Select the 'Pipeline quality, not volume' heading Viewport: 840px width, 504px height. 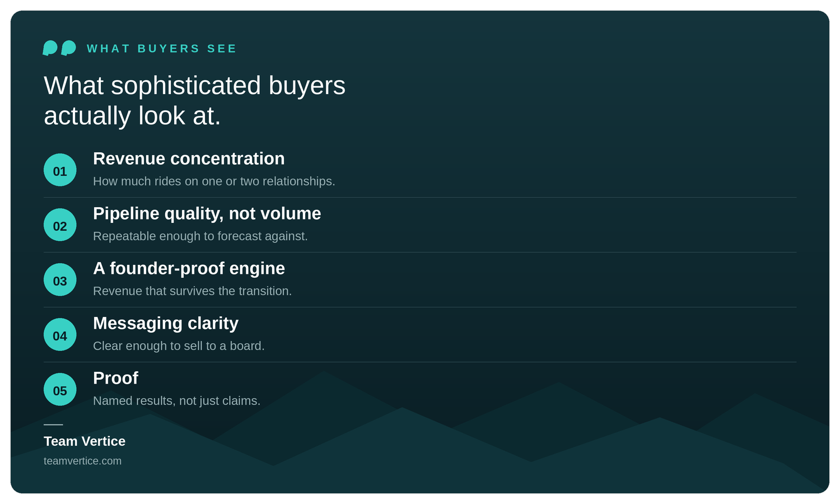[207, 213]
